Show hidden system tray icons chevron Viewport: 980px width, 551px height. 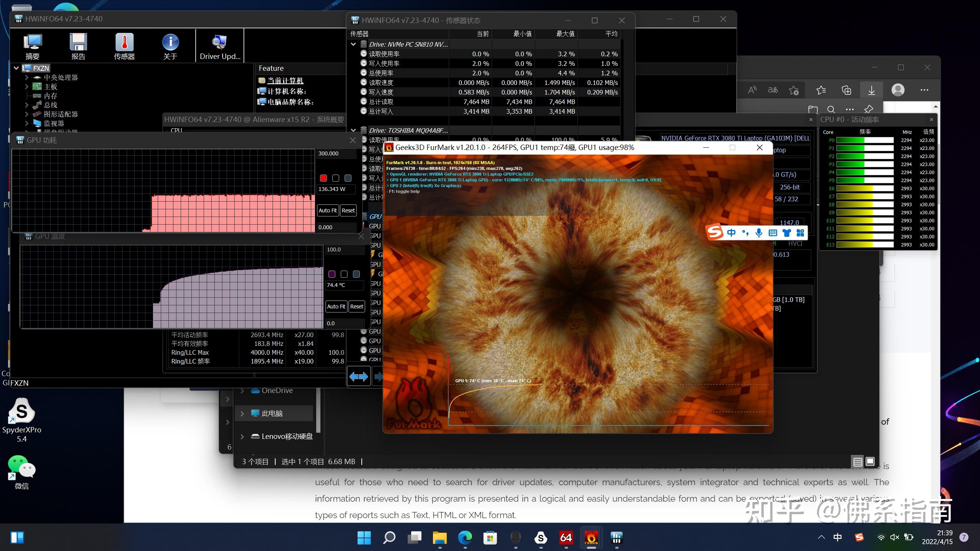click(821, 538)
